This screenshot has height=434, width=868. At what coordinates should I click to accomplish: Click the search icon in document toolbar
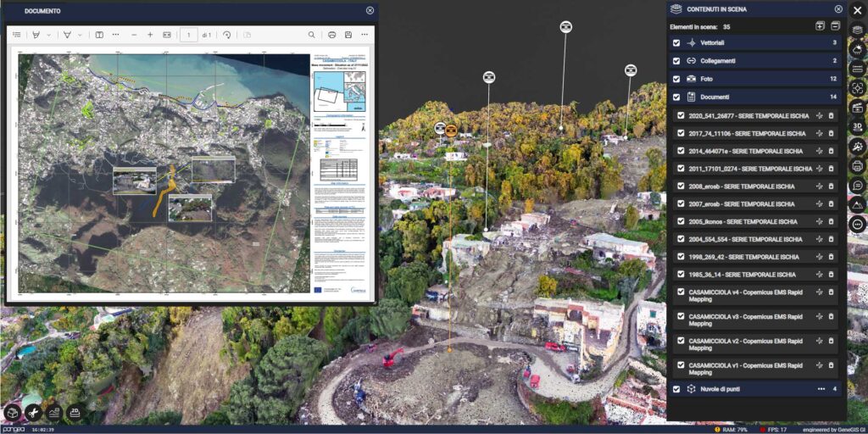pos(311,35)
